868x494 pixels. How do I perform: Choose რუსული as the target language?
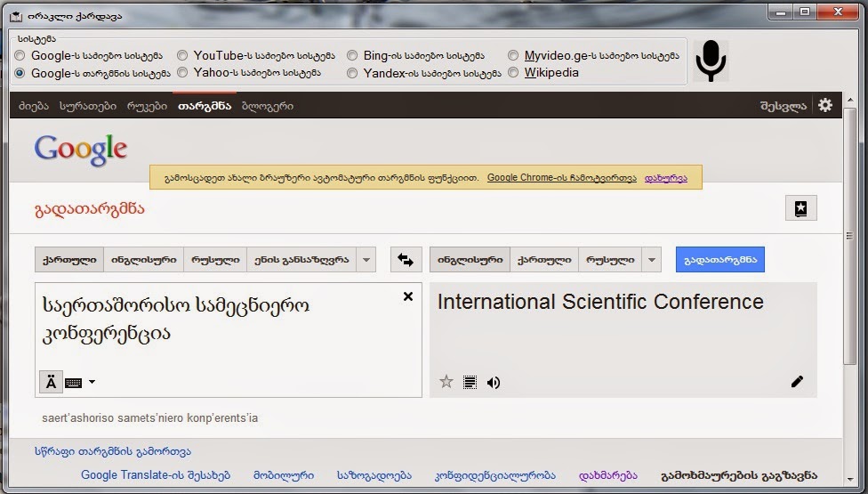coord(610,260)
